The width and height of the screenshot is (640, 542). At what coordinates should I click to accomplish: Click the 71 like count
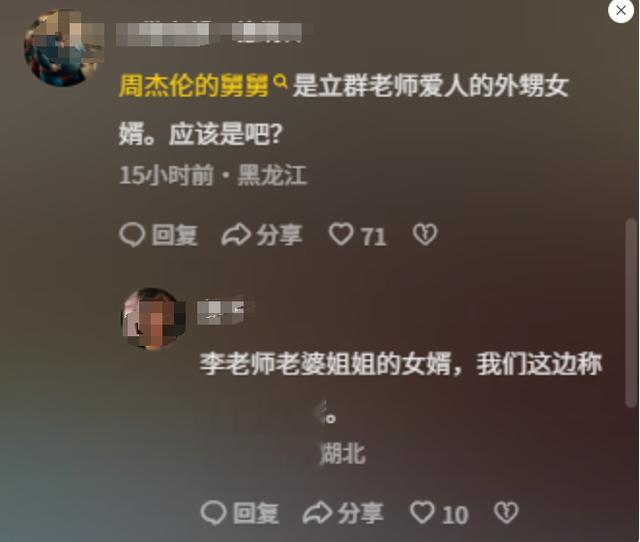[x=374, y=236]
